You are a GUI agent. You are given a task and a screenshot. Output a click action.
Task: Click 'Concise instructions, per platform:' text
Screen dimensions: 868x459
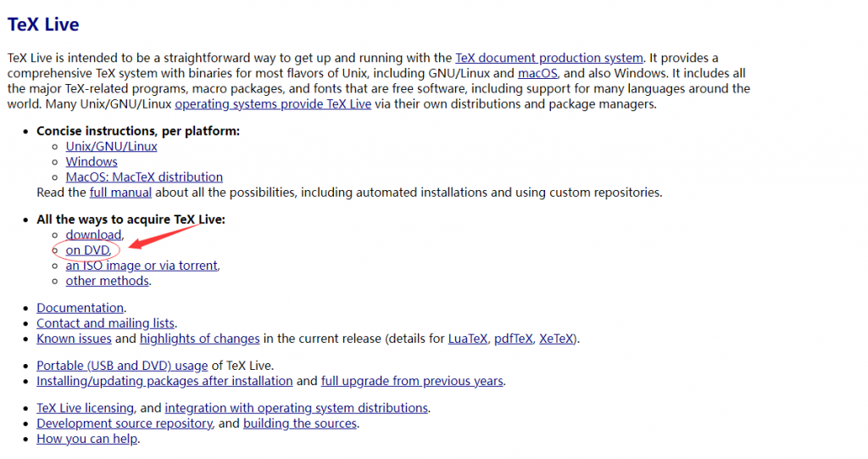pyautogui.click(x=138, y=132)
